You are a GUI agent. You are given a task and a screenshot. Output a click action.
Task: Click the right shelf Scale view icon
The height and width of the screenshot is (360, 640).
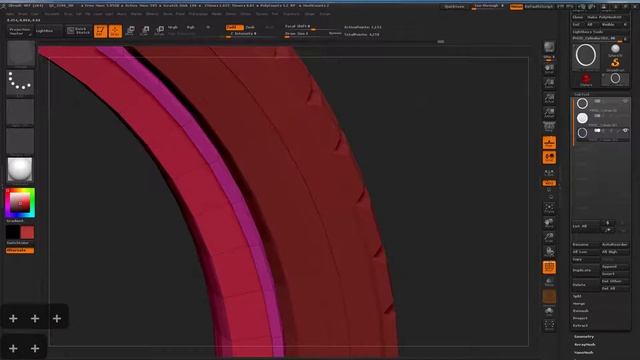pos(549,238)
